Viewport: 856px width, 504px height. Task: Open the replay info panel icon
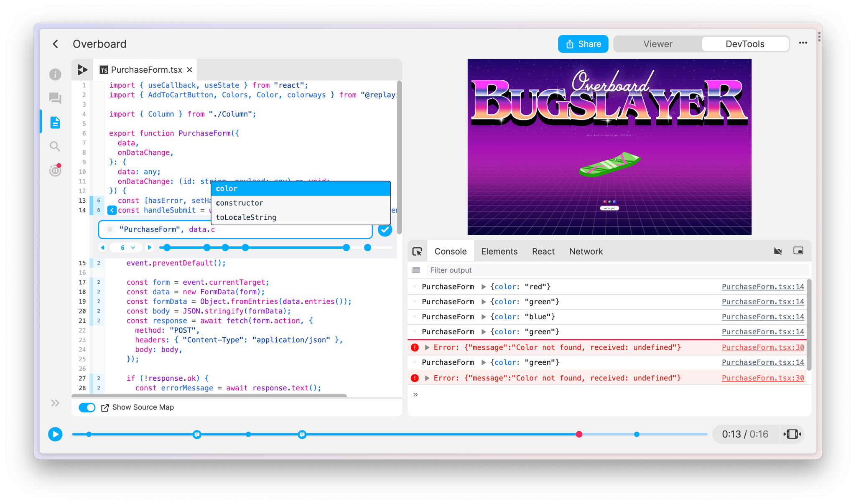55,74
